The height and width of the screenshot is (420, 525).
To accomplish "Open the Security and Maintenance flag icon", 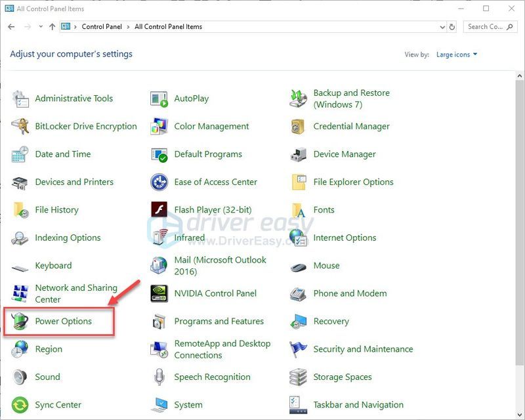I will click(298, 349).
